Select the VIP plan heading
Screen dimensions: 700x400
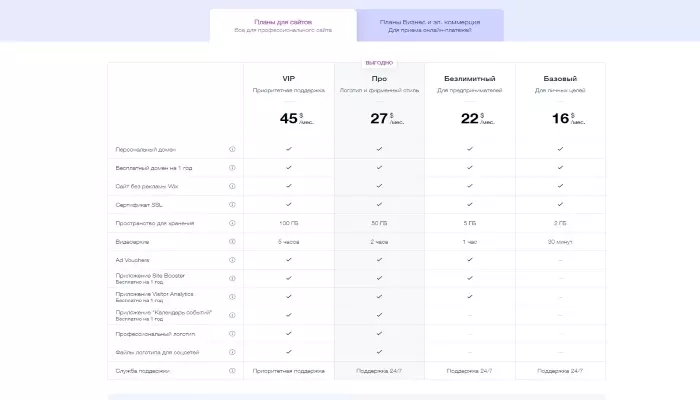point(288,79)
